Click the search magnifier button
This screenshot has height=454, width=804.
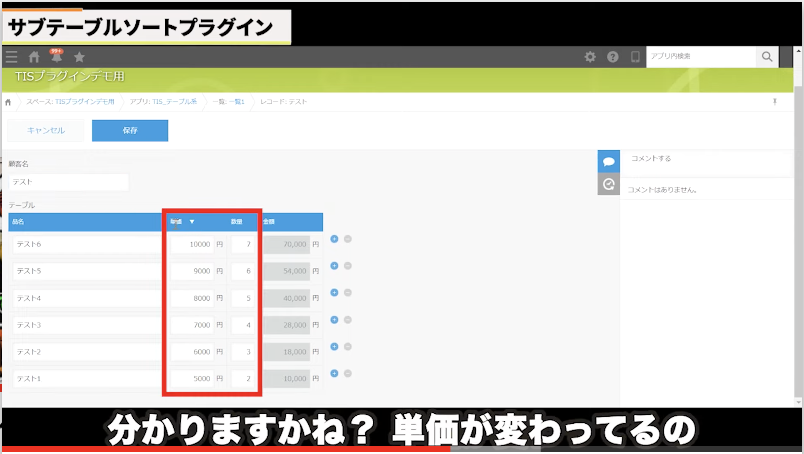coord(767,57)
